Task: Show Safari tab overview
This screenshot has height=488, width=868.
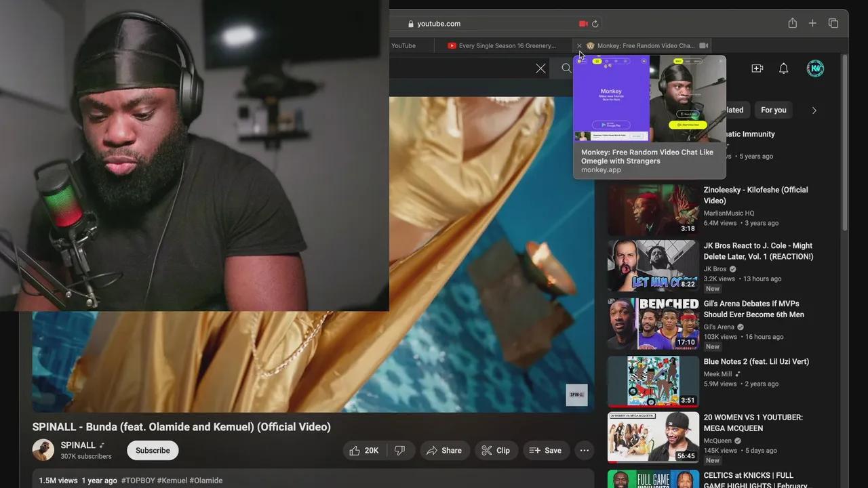Action: click(833, 23)
